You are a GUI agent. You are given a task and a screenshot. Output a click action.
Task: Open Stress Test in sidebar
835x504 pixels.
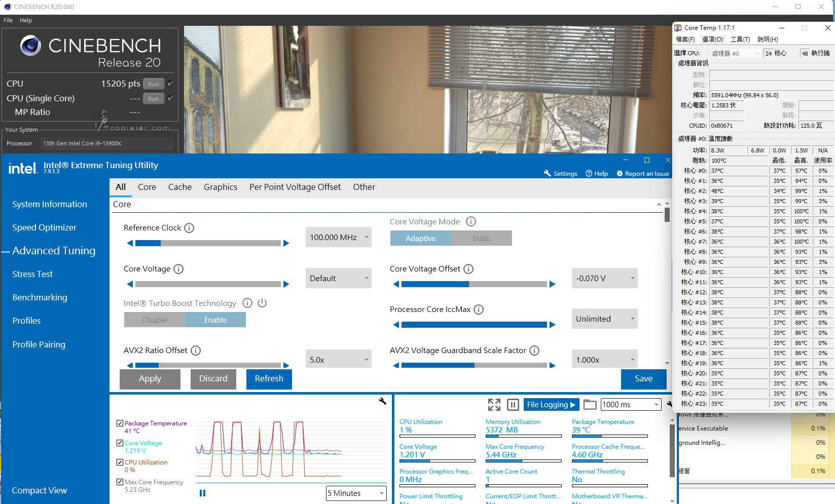point(32,274)
